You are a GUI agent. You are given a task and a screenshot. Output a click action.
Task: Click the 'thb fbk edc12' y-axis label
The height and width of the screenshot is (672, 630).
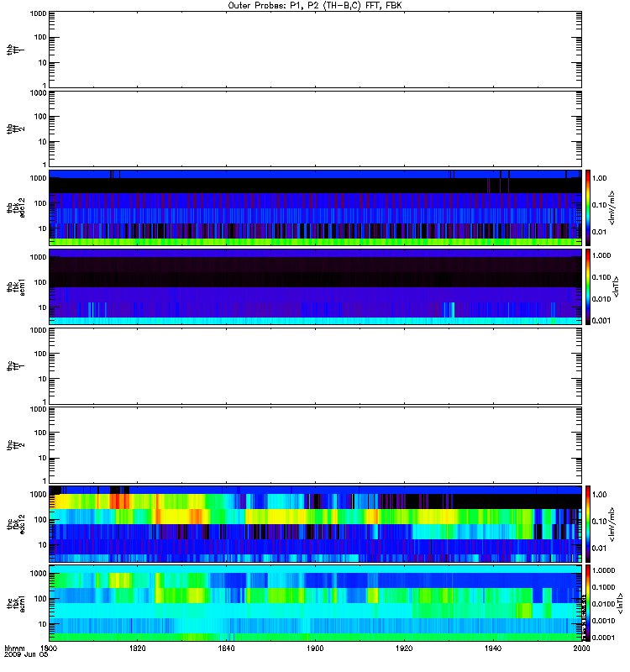tap(15, 207)
